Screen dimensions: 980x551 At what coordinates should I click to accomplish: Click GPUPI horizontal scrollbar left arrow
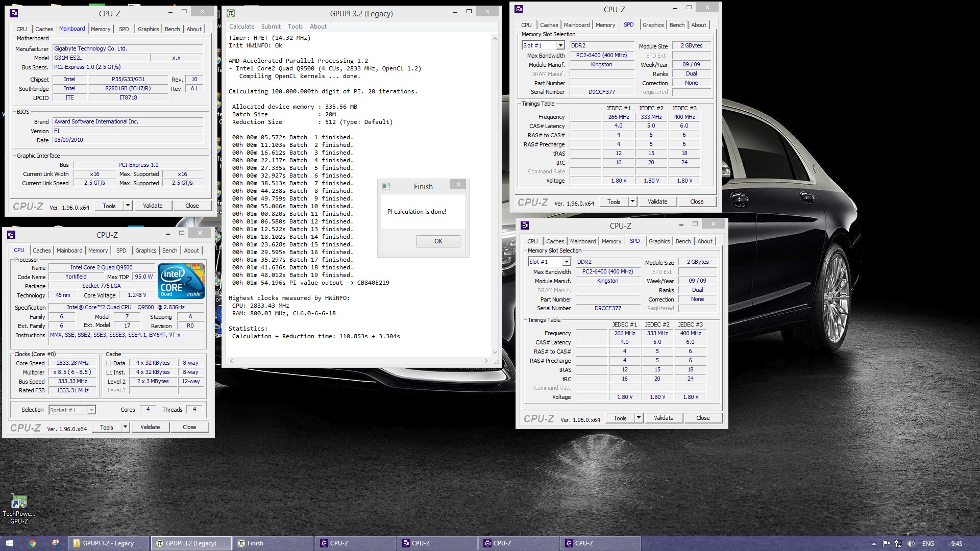pyautogui.click(x=231, y=361)
